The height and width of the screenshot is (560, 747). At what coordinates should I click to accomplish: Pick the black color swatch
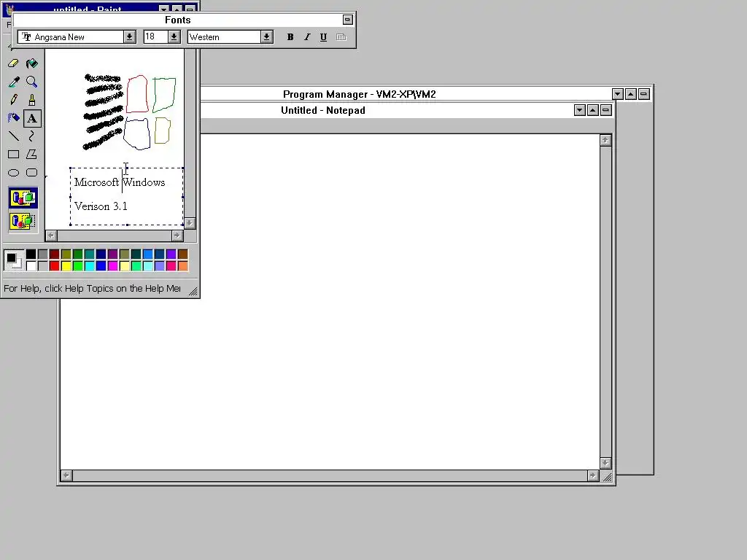31,254
